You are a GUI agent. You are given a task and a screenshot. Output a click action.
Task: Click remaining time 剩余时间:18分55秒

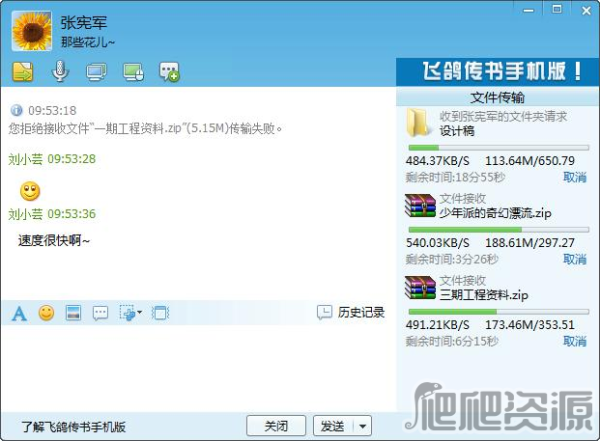tap(455, 177)
